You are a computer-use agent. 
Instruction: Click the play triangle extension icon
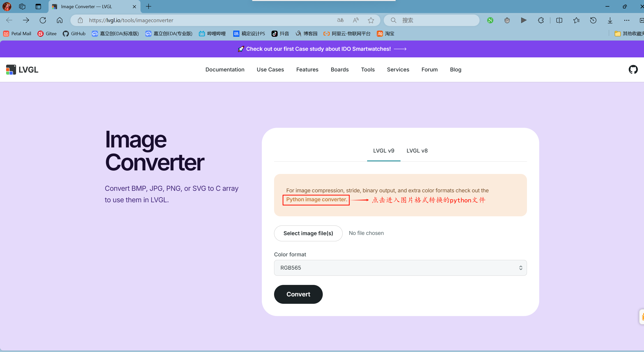click(x=524, y=20)
